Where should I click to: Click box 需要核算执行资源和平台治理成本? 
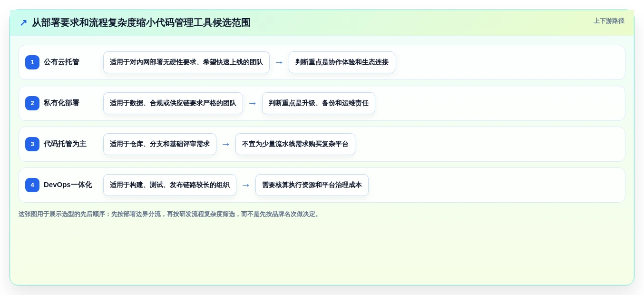coord(312,185)
